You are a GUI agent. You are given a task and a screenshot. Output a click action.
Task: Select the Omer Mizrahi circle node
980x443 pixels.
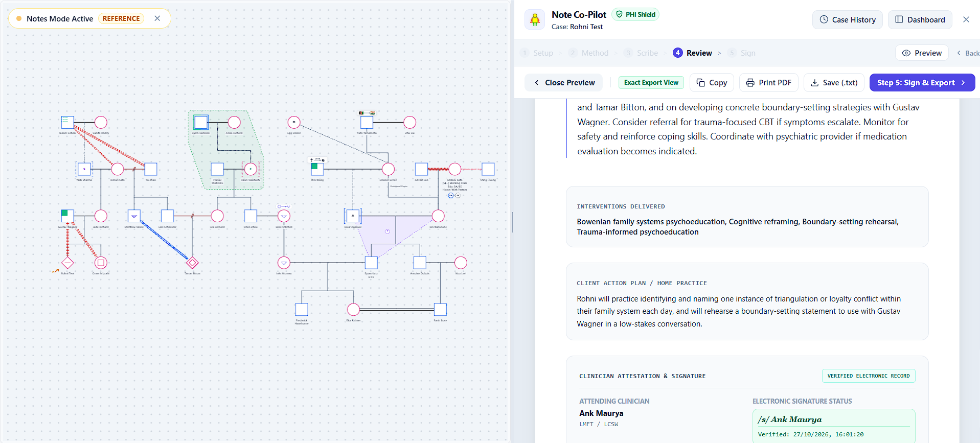101,263
